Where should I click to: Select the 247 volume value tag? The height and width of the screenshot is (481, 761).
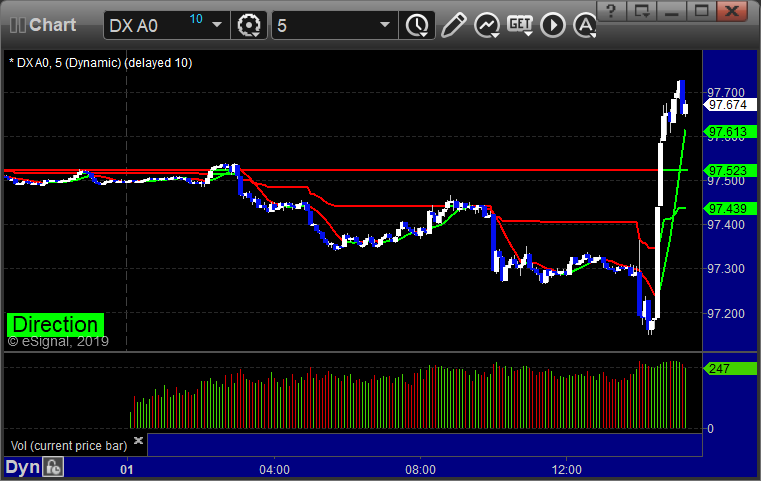coord(729,368)
